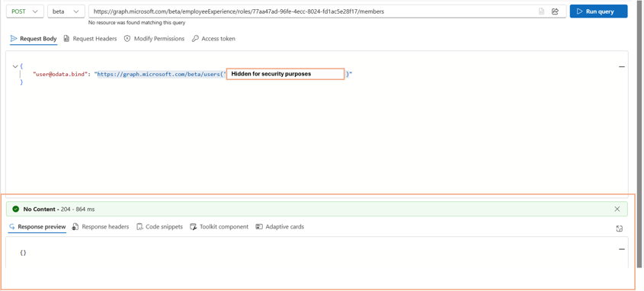Open the Modify Permissions tab
This screenshot has height=291, width=644.
click(155, 39)
